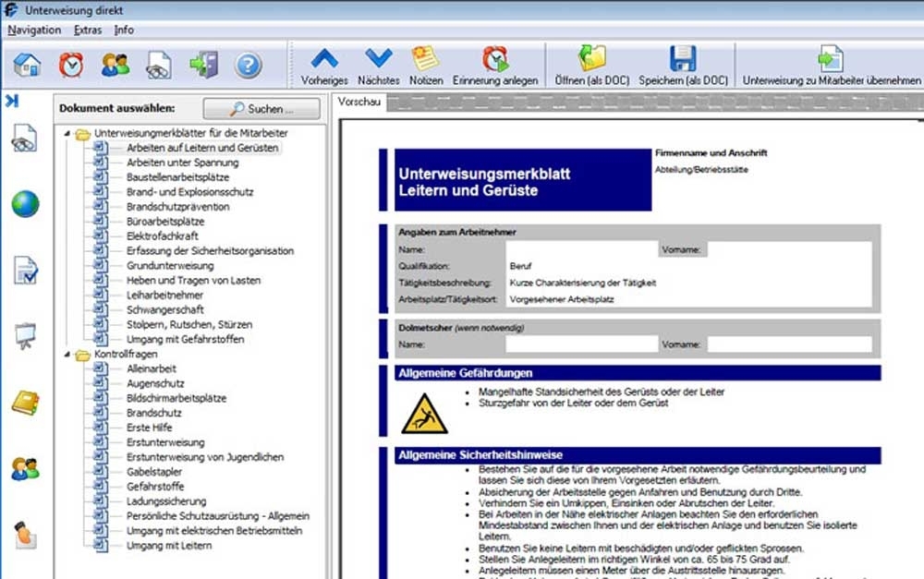This screenshot has height=579, width=924.
Task: Click the yellow book icon in sidebar
Action: point(25,403)
